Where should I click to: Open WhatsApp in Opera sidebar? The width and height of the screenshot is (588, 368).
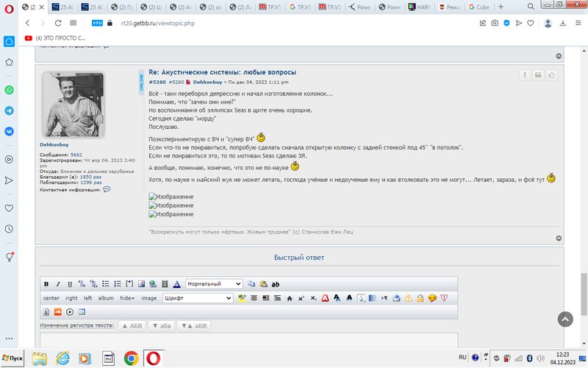9,90
